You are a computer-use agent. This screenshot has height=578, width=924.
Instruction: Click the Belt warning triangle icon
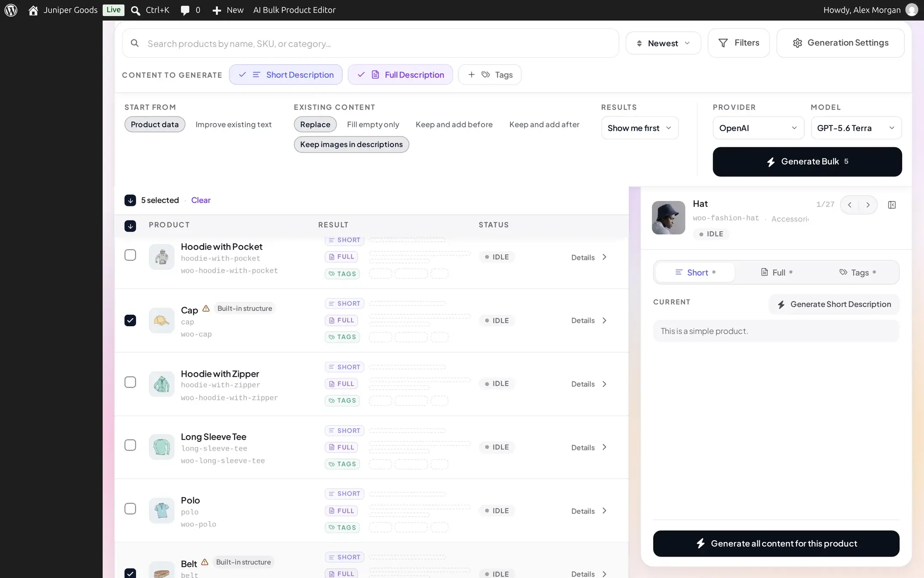204,562
